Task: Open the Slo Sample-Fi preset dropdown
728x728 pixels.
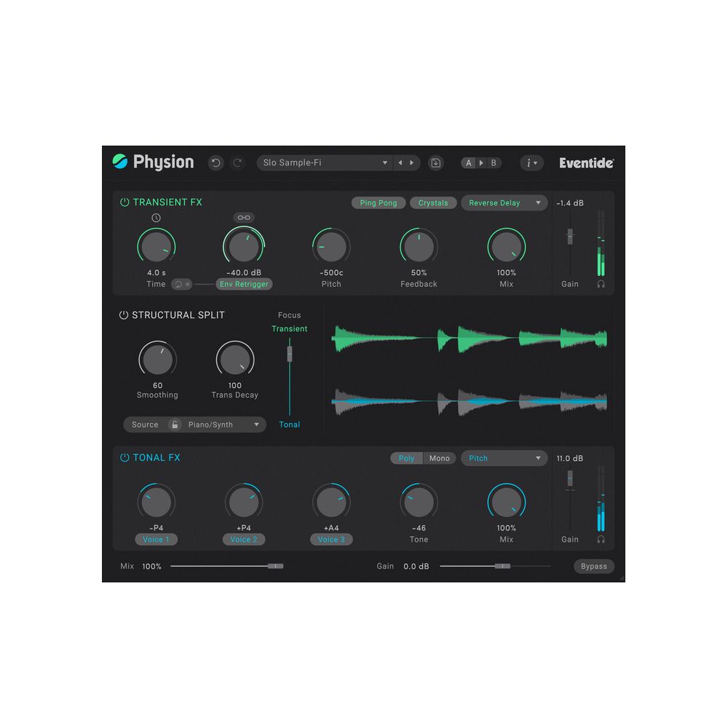Action: pos(325,163)
